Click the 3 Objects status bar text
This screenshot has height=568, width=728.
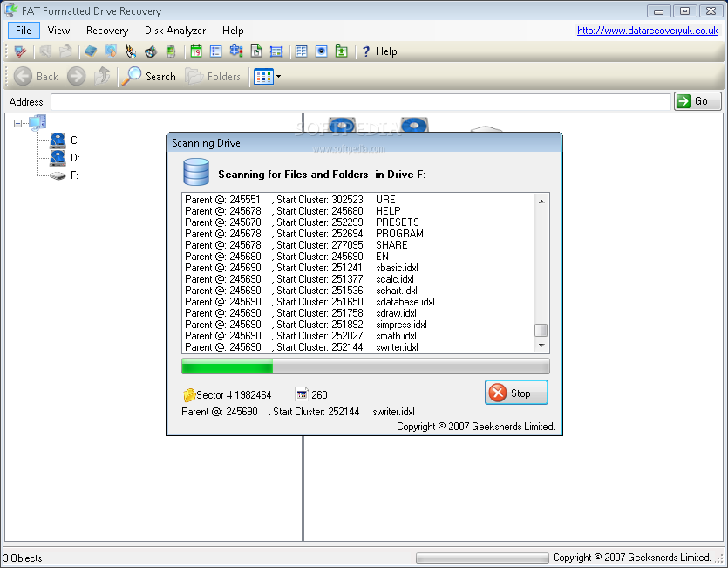tap(23, 558)
